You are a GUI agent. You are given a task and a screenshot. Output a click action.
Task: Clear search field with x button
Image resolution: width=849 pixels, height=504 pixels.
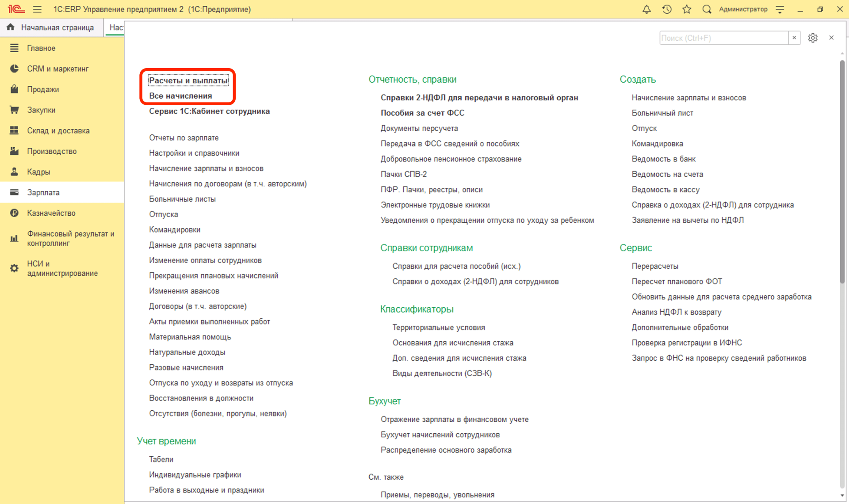[794, 38]
